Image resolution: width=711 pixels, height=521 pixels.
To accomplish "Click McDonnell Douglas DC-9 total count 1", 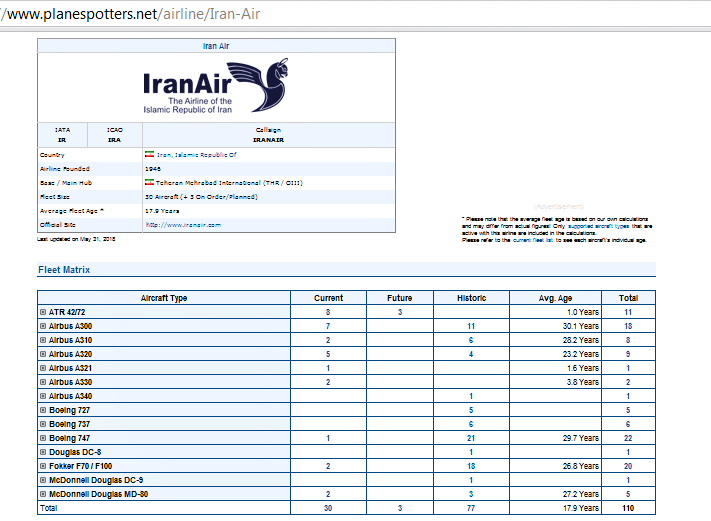I will 628,480.
